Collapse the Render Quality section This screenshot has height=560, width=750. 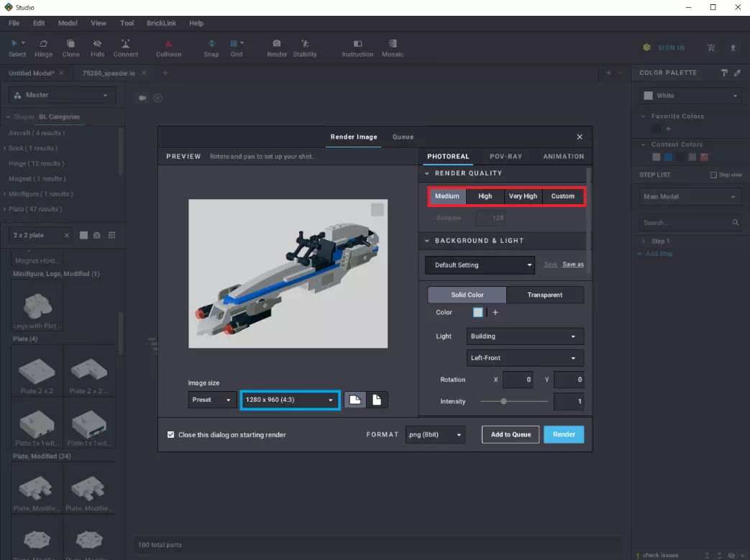point(426,173)
